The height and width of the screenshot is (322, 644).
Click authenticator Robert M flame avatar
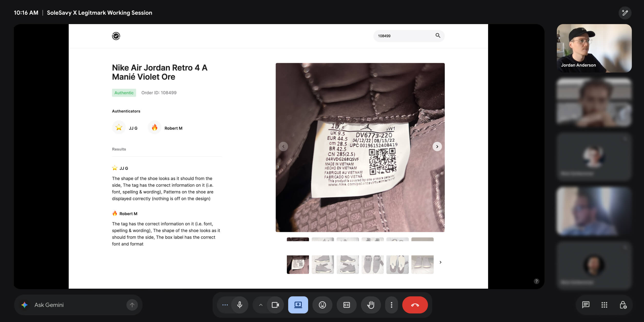(154, 127)
